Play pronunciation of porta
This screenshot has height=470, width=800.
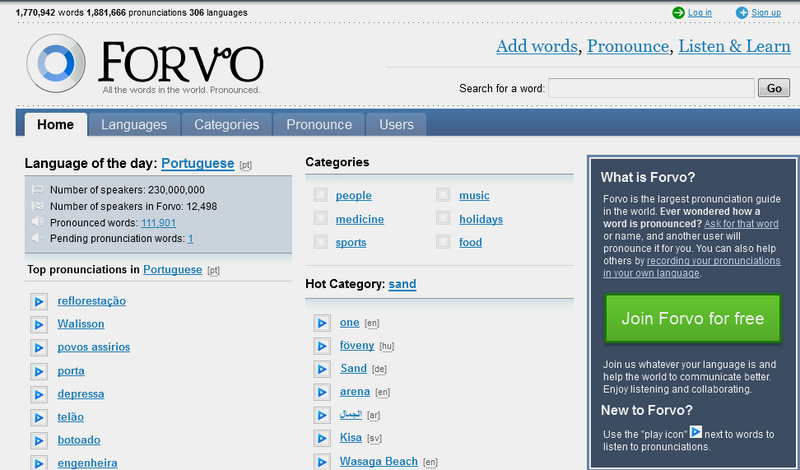[39, 372]
